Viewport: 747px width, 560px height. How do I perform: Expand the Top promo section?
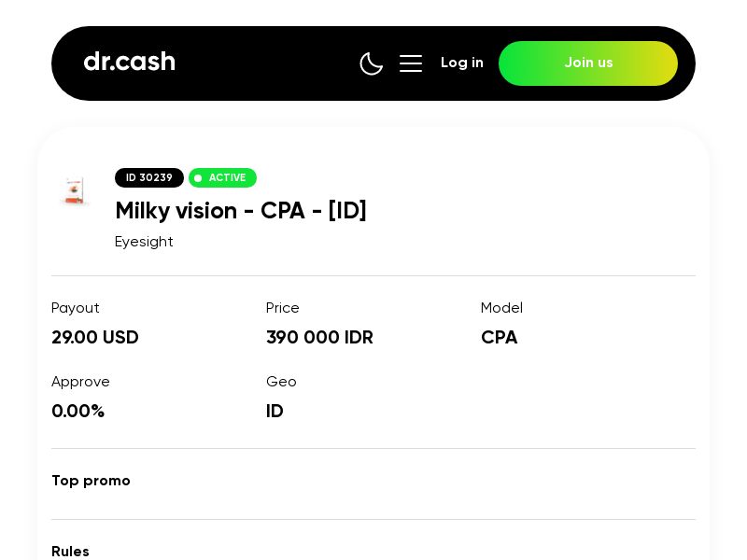pos(91,481)
